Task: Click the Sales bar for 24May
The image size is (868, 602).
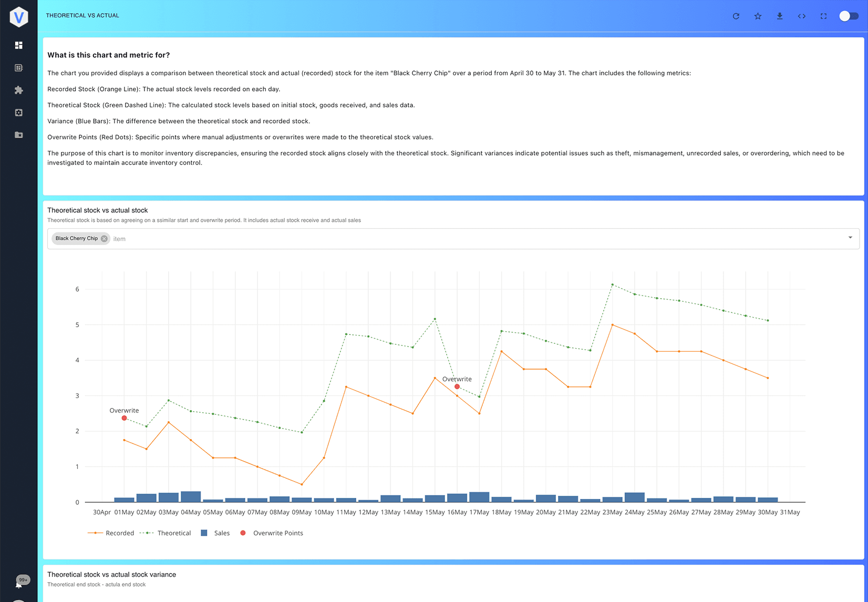Action: point(635,497)
